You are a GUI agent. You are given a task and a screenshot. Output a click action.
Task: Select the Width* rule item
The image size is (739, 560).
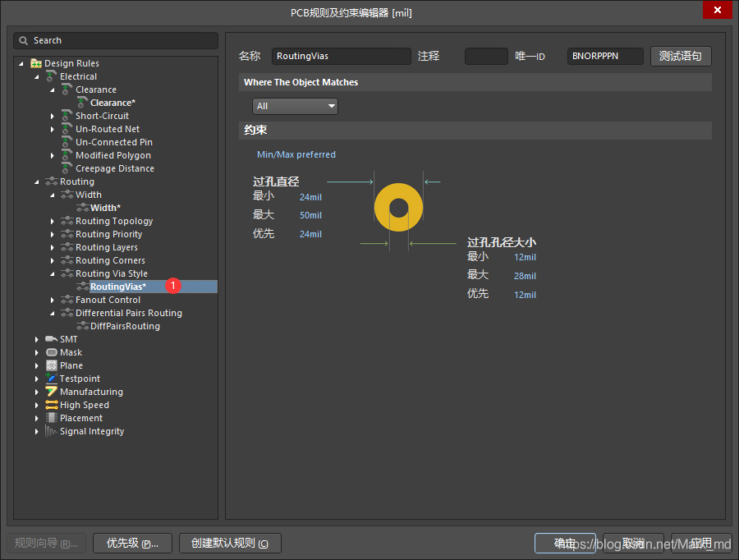pyautogui.click(x=105, y=208)
